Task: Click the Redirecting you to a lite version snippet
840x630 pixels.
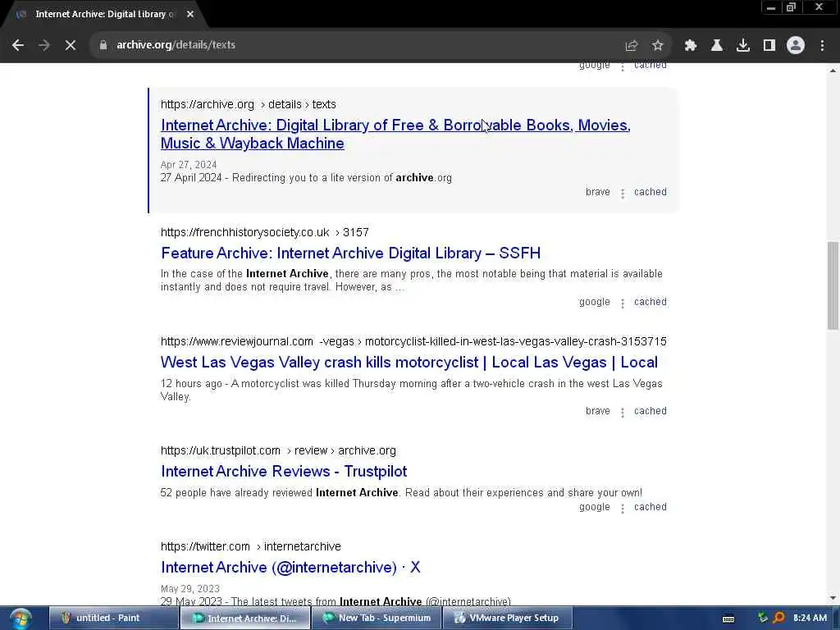Action: pos(307,178)
